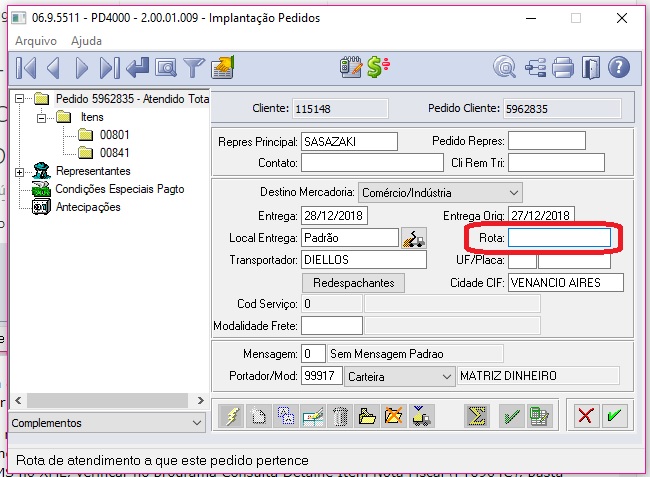Open the Ajuda menu
650x477 pixels.
(86, 41)
